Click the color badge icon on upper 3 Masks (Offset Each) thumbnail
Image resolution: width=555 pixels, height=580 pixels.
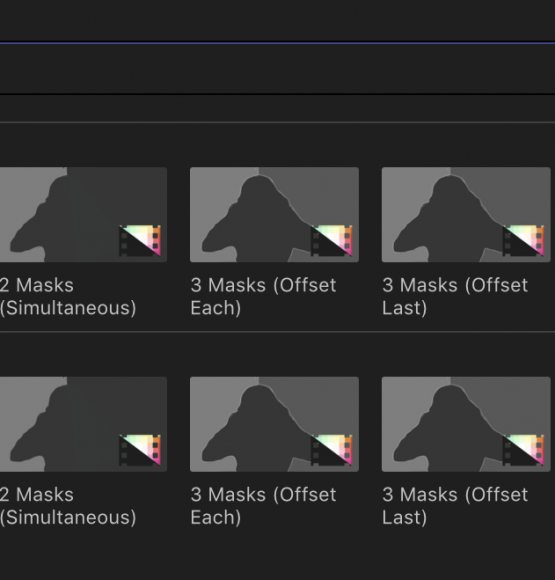332,240
